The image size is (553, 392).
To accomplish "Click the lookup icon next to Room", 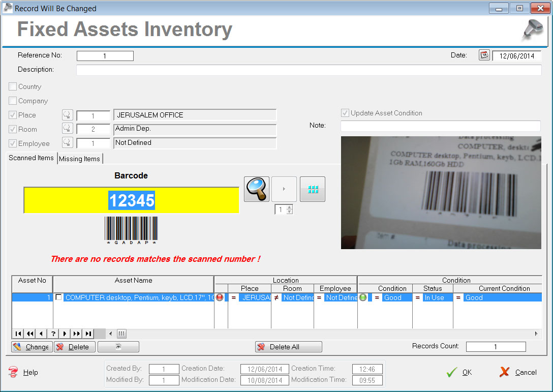I will (x=68, y=129).
